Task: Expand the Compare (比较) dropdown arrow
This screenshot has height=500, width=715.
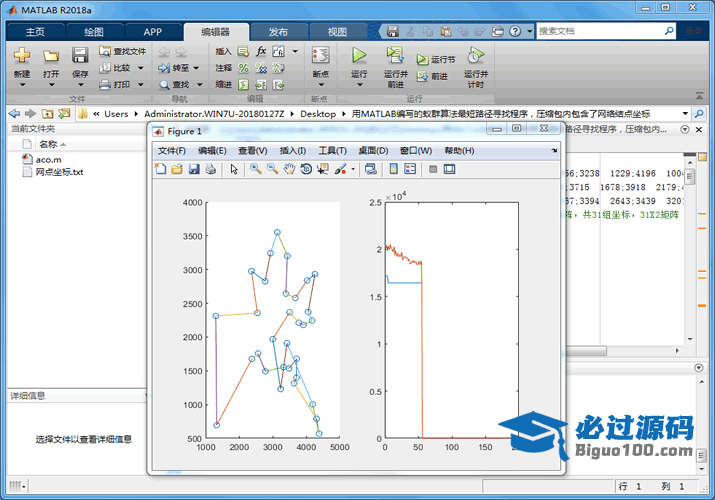Action: coord(140,68)
